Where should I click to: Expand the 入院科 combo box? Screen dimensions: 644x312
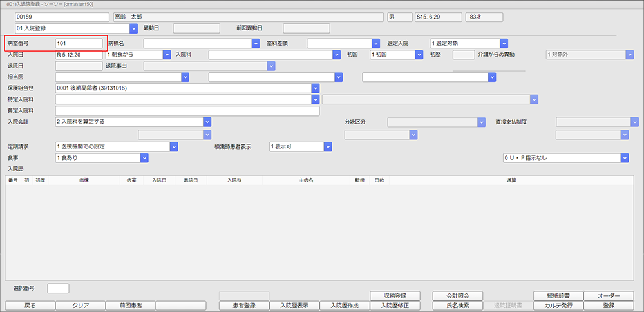coord(336,54)
